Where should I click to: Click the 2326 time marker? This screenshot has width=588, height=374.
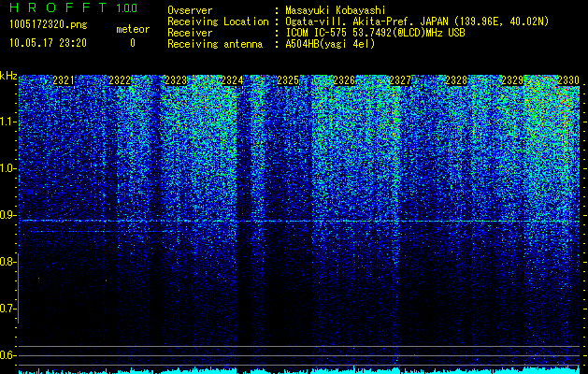pyautogui.click(x=344, y=80)
